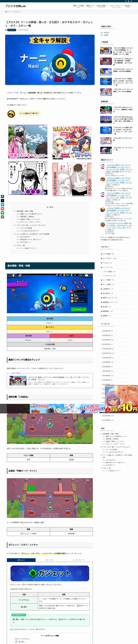Open 最強キャラランキング2025年最新版 related article card
This screenshot has height=644, width=138.
[50, 380]
